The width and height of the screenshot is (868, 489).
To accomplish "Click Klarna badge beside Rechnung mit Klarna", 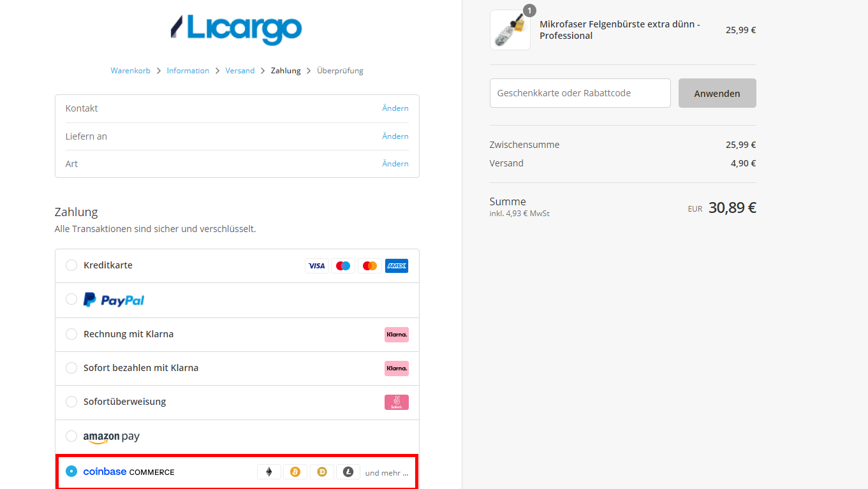I will pyautogui.click(x=397, y=334).
